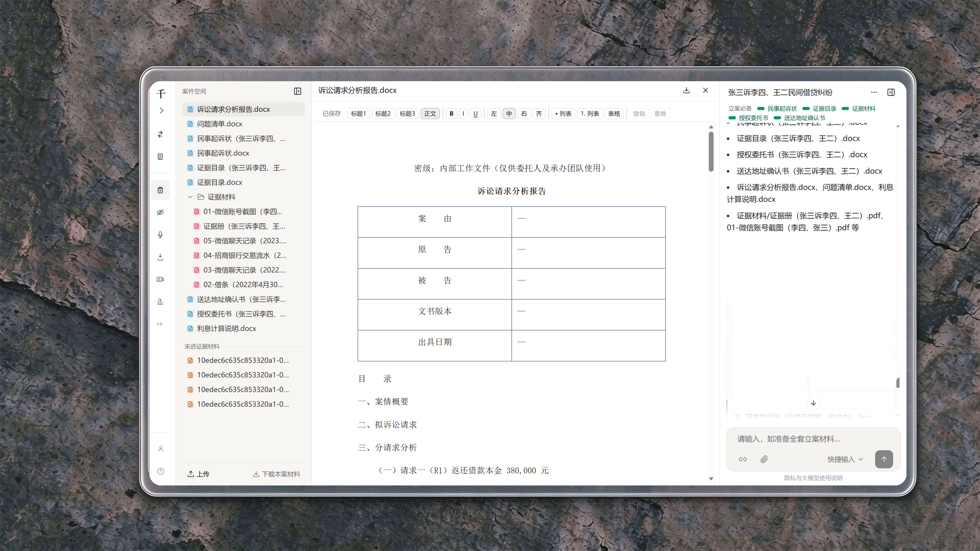Close the document with X button
Image resolution: width=980 pixels, height=551 pixels.
(706, 90)
